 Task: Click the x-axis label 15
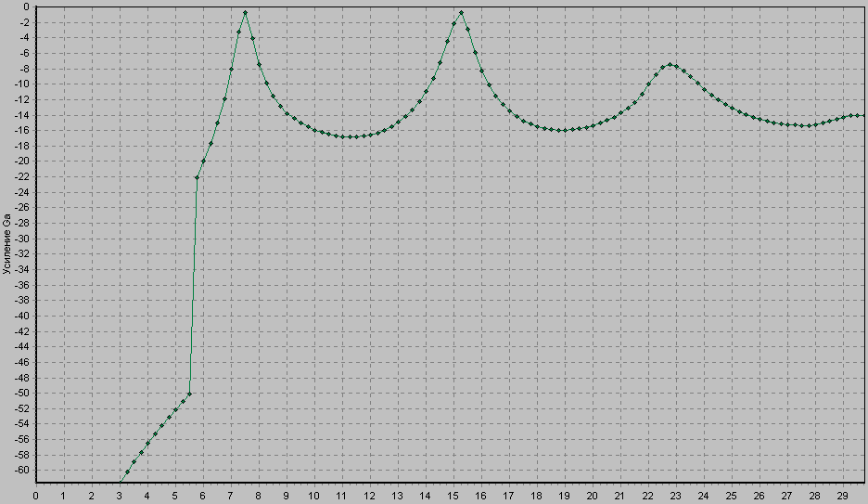point(453,496)
